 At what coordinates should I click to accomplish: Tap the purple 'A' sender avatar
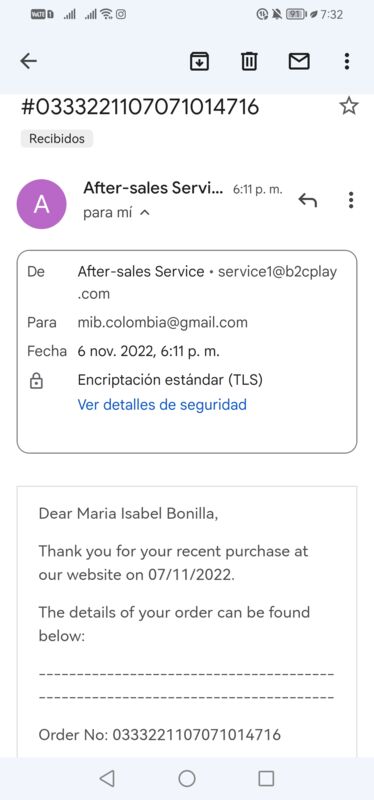41,204
